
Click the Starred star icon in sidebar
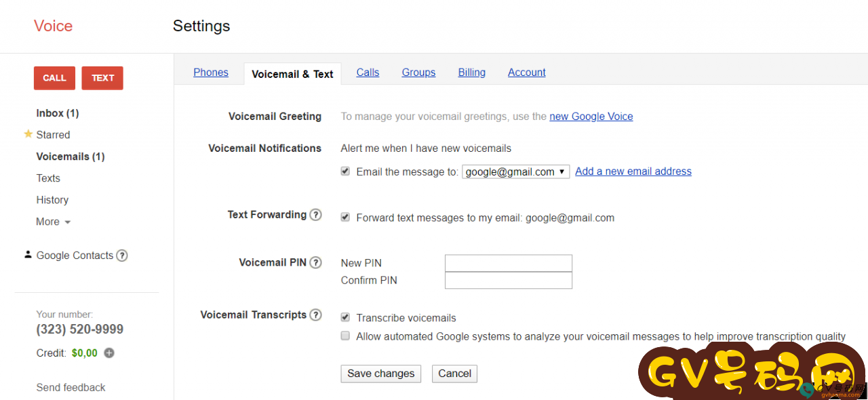point(28,134)
